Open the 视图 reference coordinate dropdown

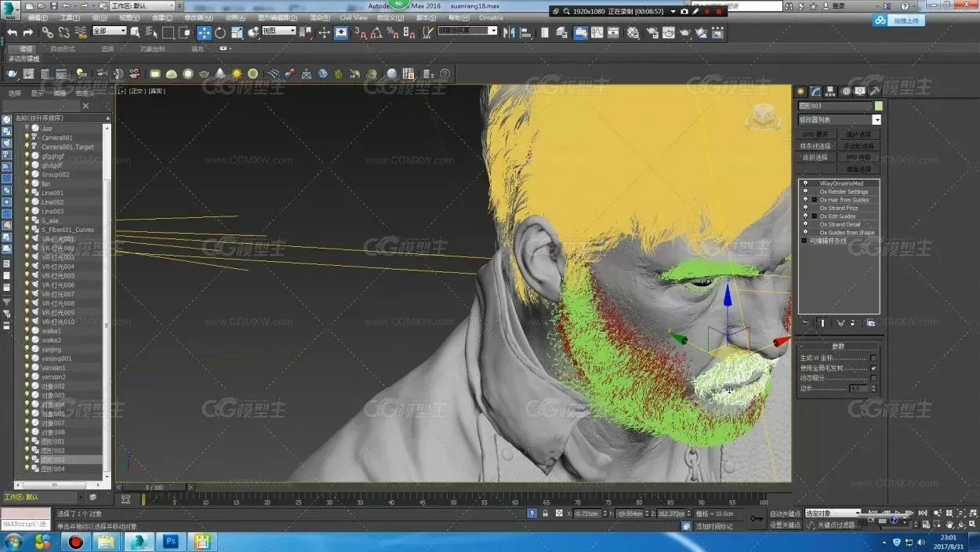click(278, 31)
